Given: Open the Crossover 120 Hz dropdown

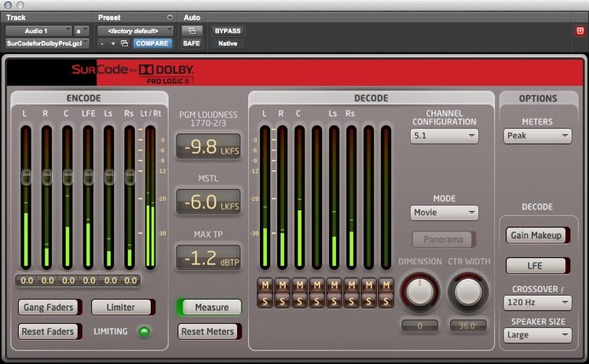Looking at the screenshot, I should 537,303.
